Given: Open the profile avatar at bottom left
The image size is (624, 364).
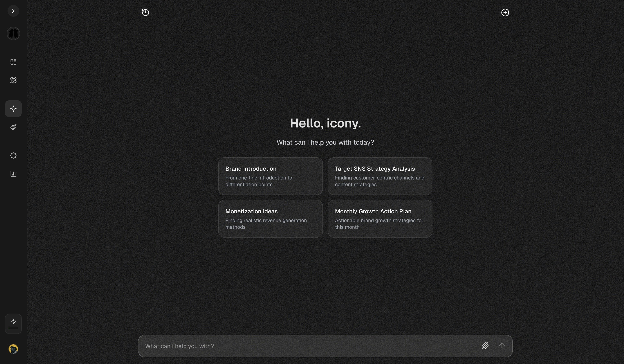Looking at the screenshot, I should (x=13, y=349).
